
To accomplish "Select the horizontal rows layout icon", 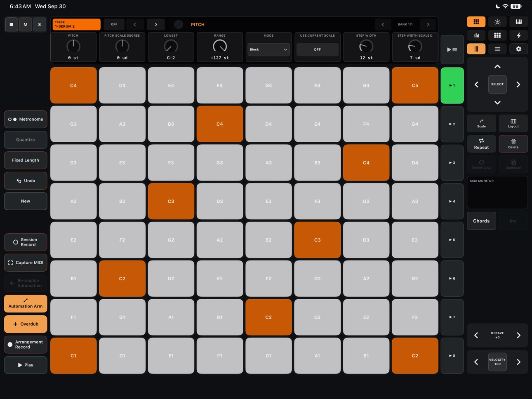I will pyautogui.click(x=497, y=49).
